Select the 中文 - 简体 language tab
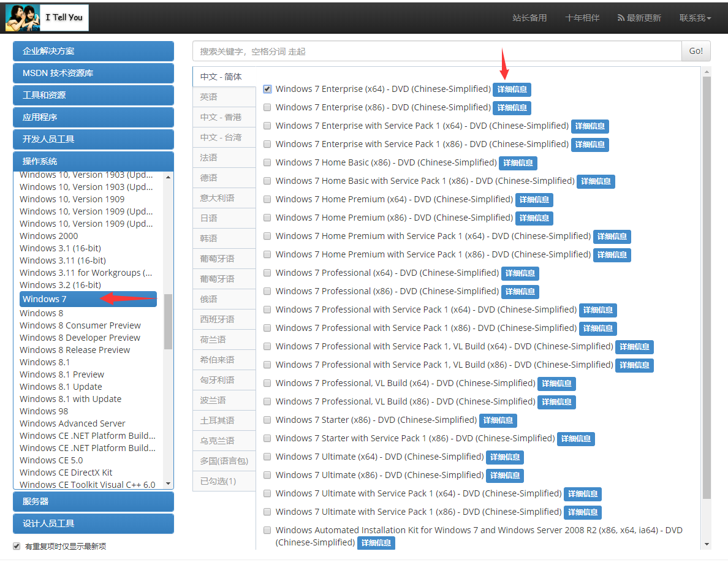 click(x=224, y=77)
